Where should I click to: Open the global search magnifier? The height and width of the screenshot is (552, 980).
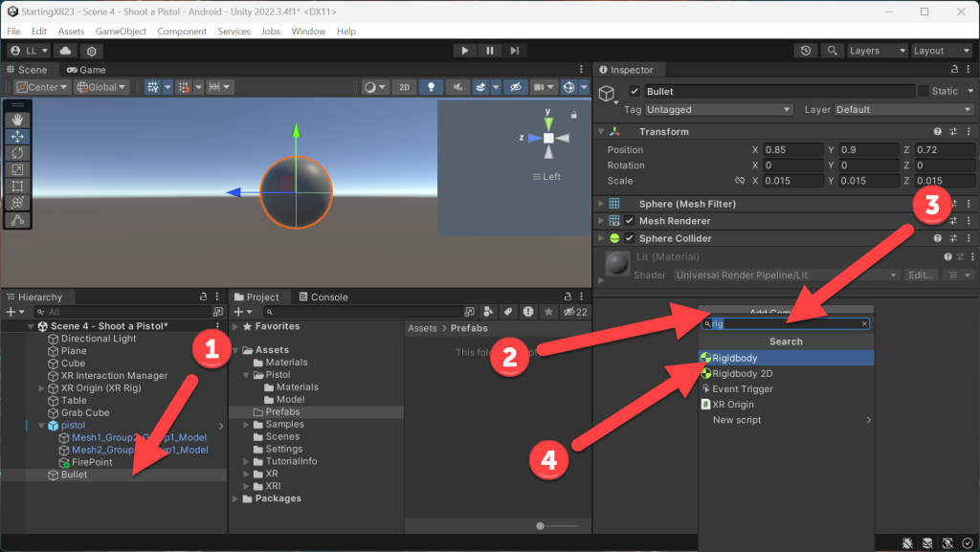coord(832,51)
